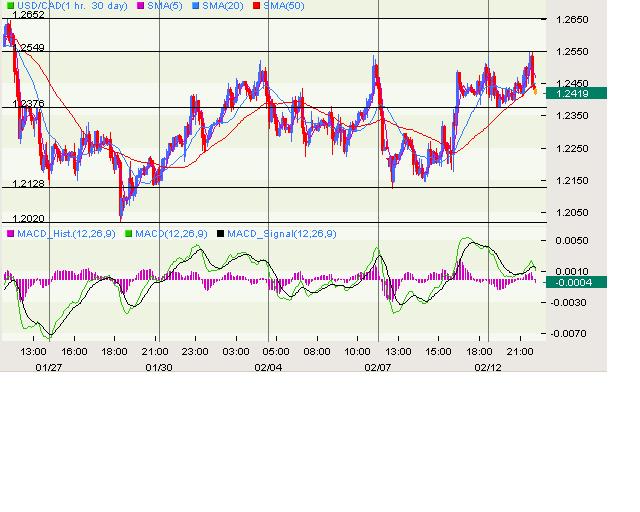Viewport: 640px width, 512px height.
Task: Click the 15:00 time axis label
Action: 438,352
